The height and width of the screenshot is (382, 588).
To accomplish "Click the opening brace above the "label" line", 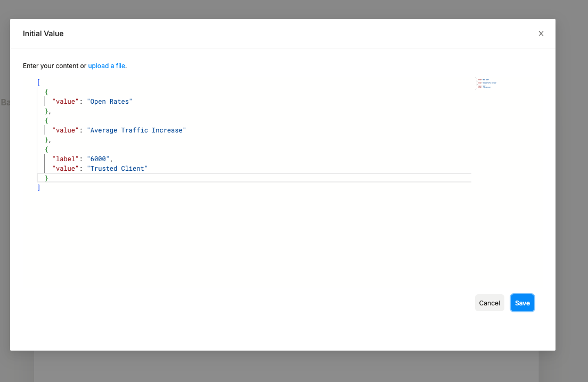I will 47,150.
